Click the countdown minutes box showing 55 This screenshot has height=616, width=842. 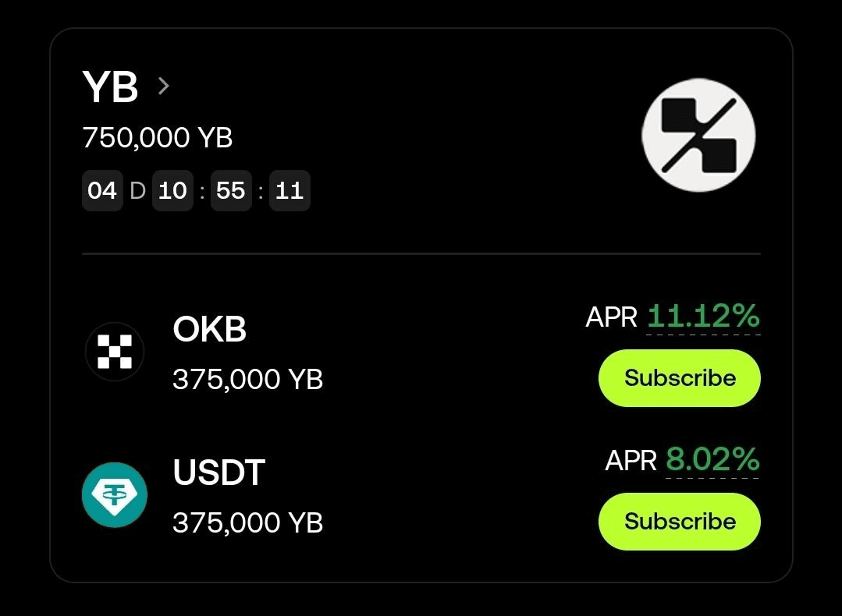[231, 190]
